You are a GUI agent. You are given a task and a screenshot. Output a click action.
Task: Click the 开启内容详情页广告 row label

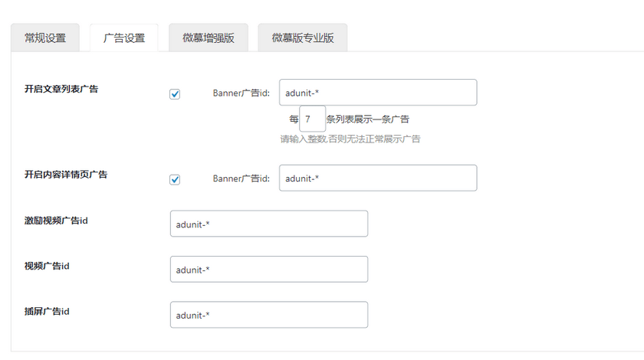(x=66, y=175)
